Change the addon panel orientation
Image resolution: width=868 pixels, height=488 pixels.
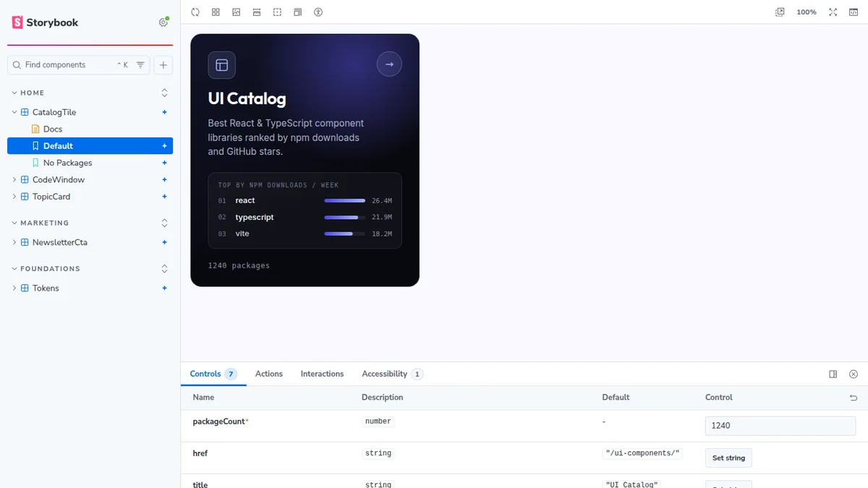tap(833, 374)
